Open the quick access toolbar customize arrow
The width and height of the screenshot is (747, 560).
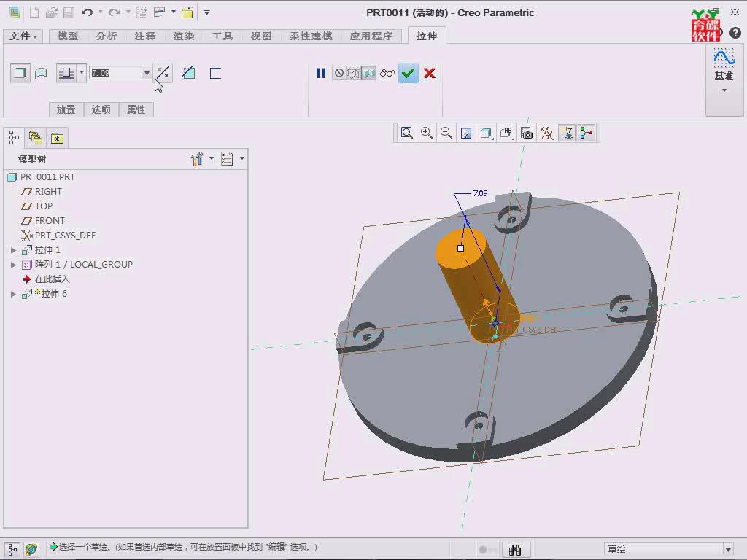point(206,12)
